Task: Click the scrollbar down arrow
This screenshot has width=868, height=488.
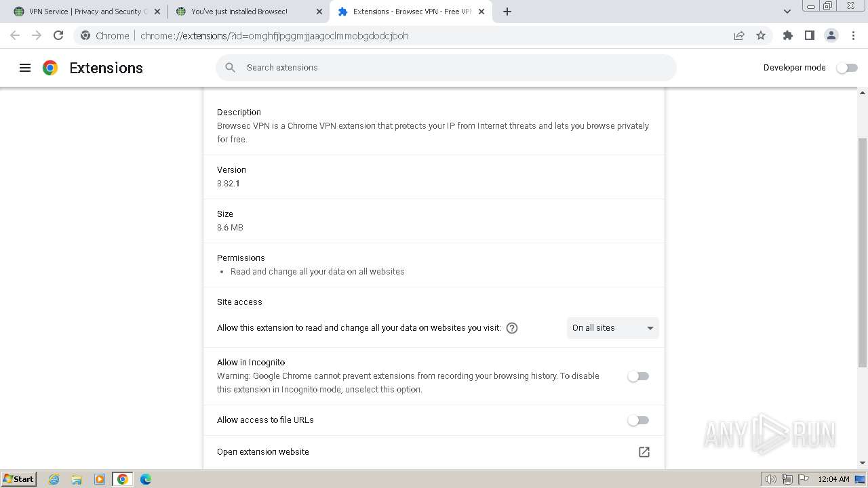Action: click(863, 463)
